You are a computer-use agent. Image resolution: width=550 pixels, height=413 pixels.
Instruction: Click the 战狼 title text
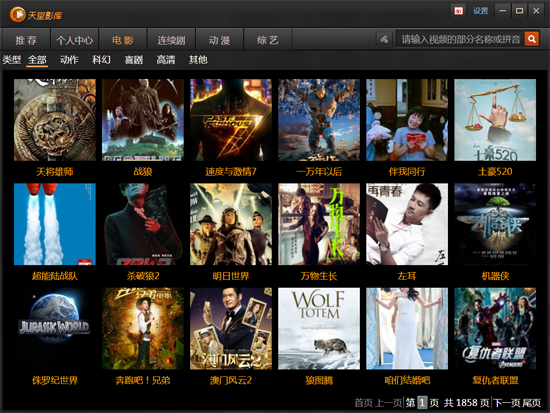pos(143,172)
